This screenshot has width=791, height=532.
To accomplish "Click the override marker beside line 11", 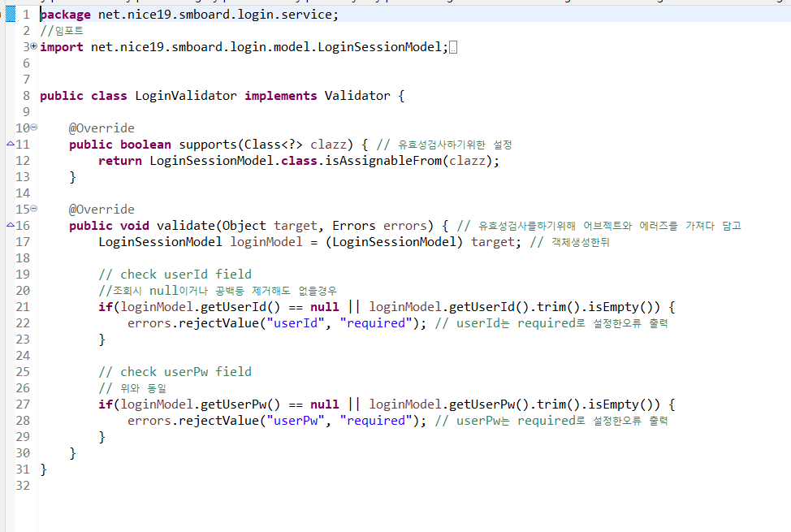I will point(10,144).
